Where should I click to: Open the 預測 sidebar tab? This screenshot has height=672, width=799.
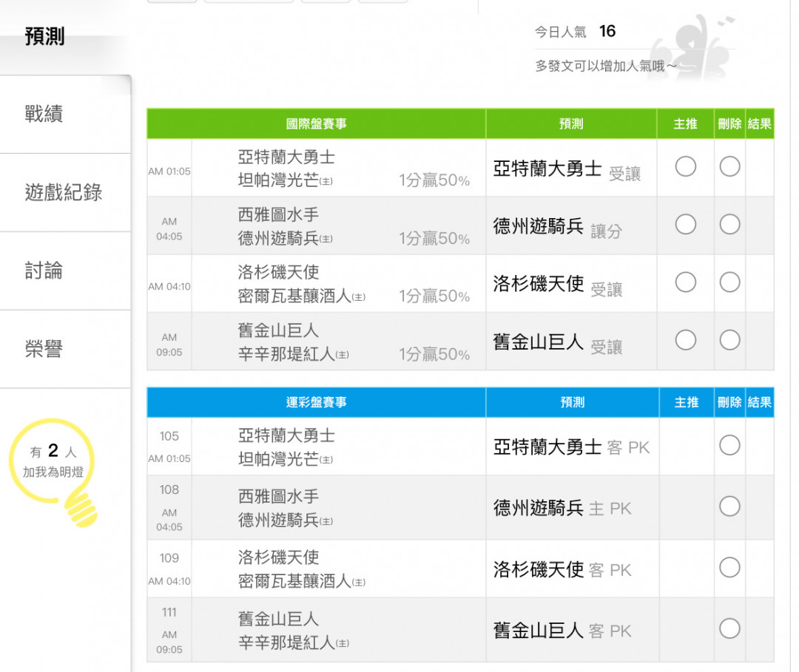[x=45, y=37]
